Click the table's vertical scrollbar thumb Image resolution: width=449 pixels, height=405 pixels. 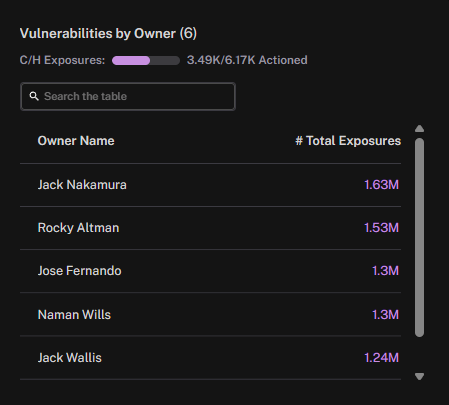click(x=419, y=237)
